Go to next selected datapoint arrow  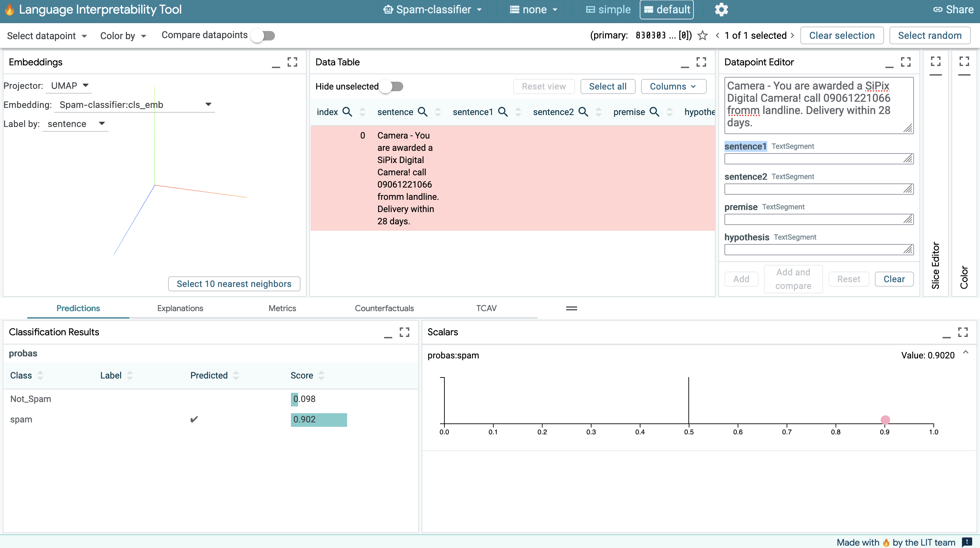(793, 35)
